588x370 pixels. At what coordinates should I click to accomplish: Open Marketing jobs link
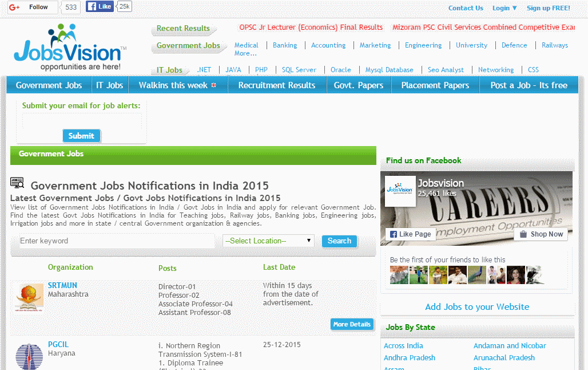(375, 45)
